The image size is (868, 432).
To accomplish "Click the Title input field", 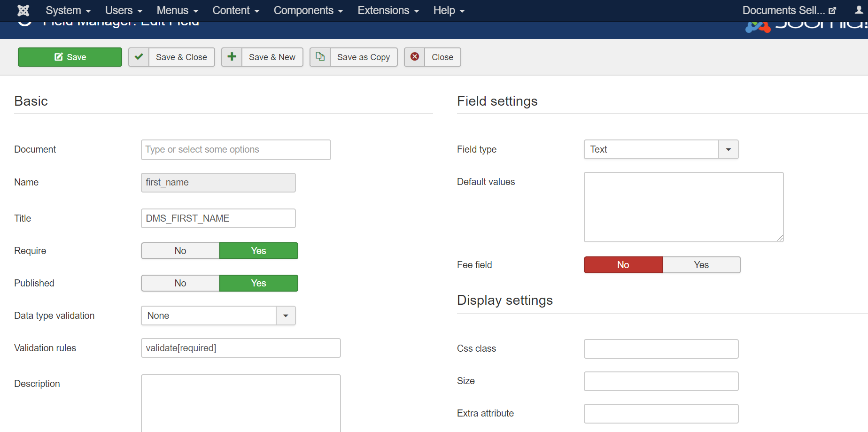I will [218, 218].
